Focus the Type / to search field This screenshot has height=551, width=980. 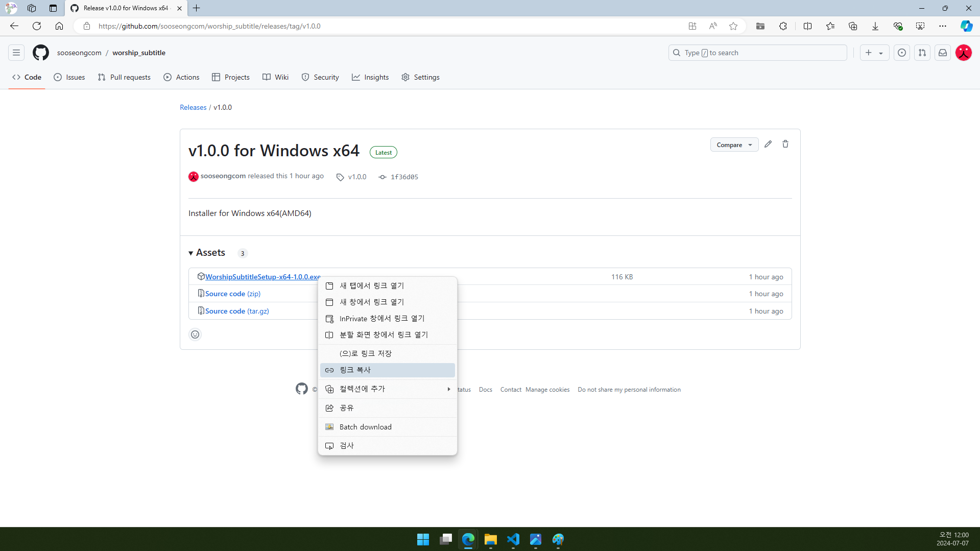[758, 53]
